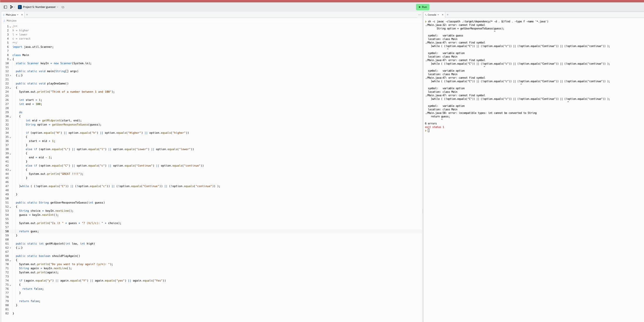This screenshot has height=322, width=644.
Task: Close the Main.java tab
Action: click(x=22, y=14)
